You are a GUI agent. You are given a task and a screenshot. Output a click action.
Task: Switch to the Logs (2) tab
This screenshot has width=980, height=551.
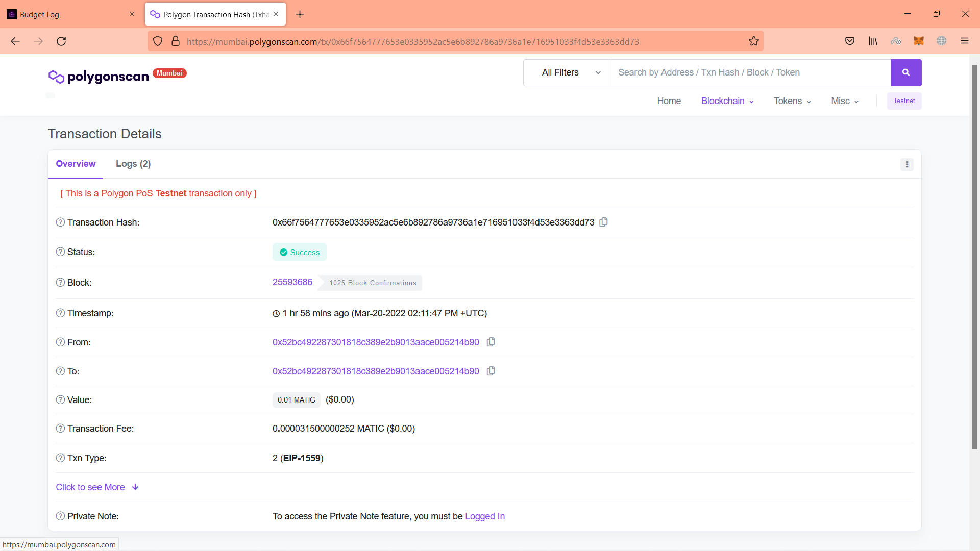133,164
